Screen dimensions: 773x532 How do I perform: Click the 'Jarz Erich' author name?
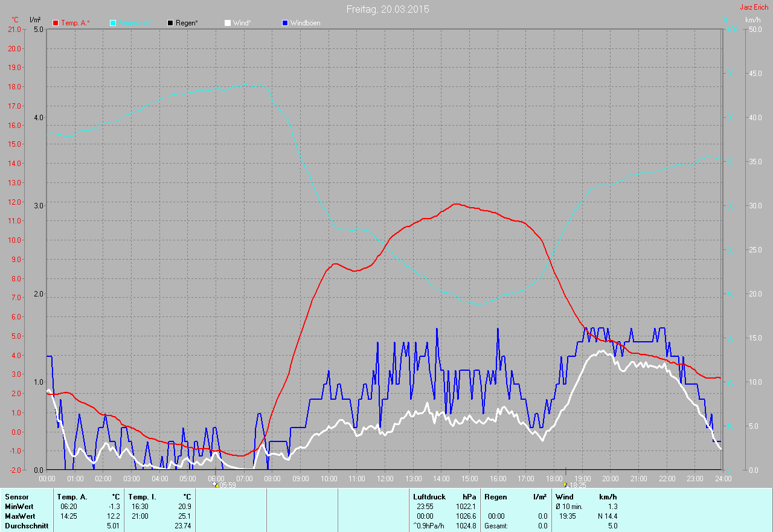pos(754,7)
